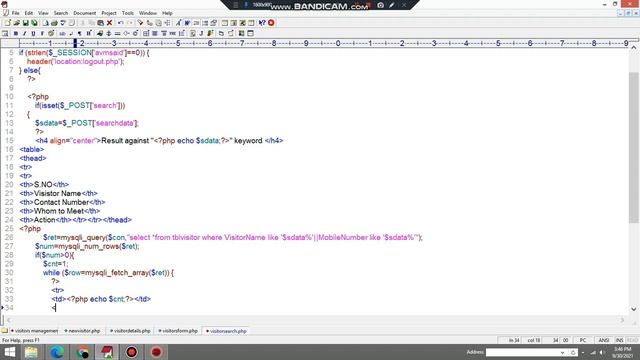
Task: Select the visitorsearch.php tab
Action: click(227, 331)
